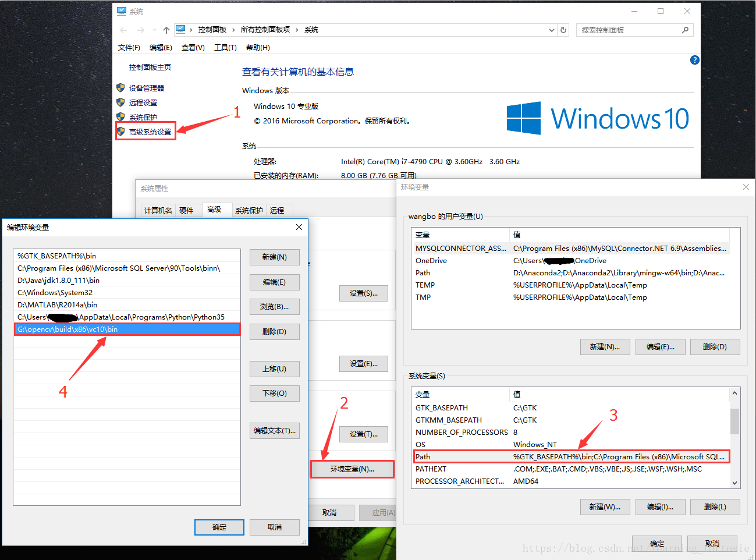756x560 pixels.
Task: Click 编辑(E) in 编辑环境变量 dialog
Action: 274,282
